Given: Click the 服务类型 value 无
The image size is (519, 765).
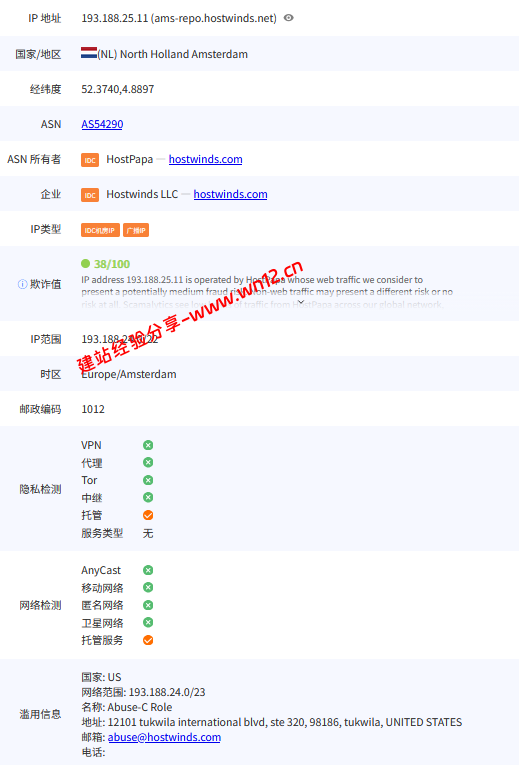Looking at the screenshot, I should [x=148, y=533].
